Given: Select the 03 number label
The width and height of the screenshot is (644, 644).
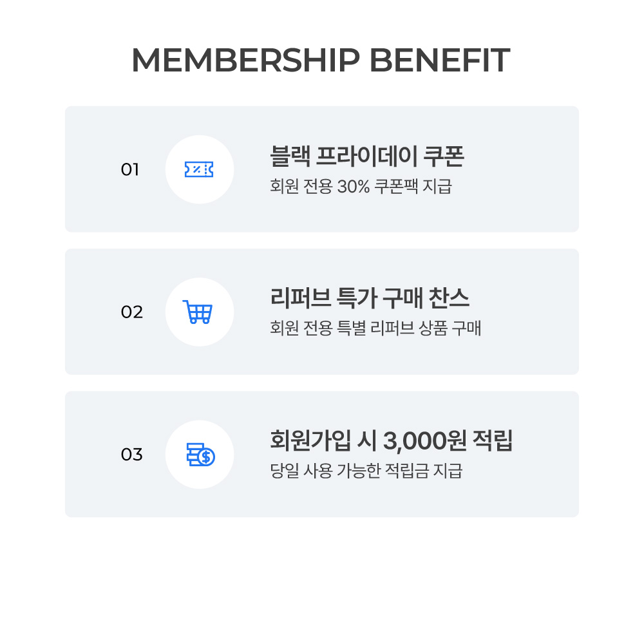Looking at the screenshot, I should pos(131,455).
